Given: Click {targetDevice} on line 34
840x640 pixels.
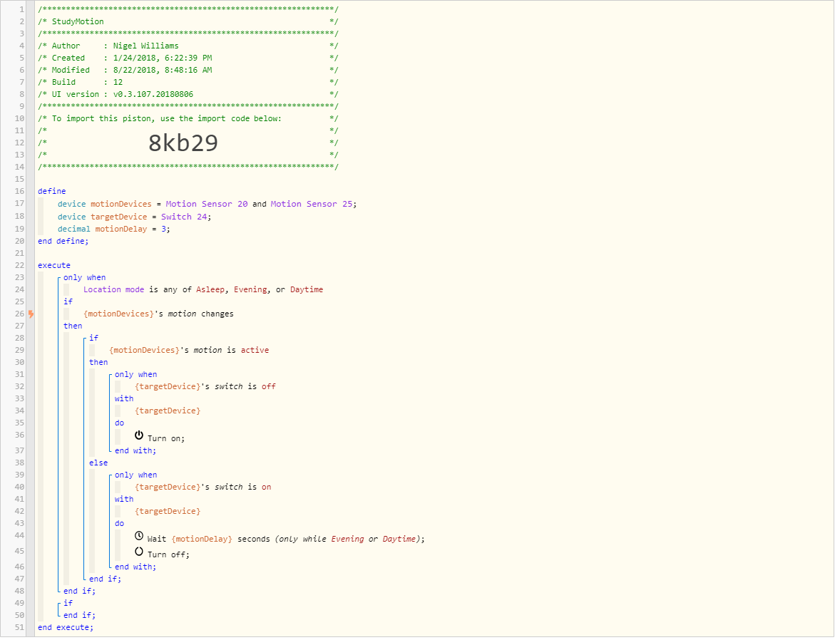Looking at the screenshot, I should point(168,412).
